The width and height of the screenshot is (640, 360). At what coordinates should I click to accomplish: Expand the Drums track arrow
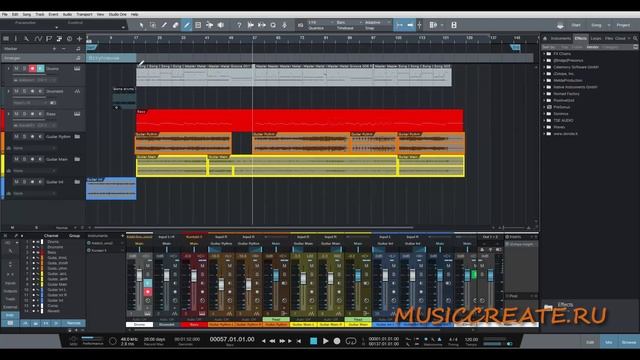[8, 69]
